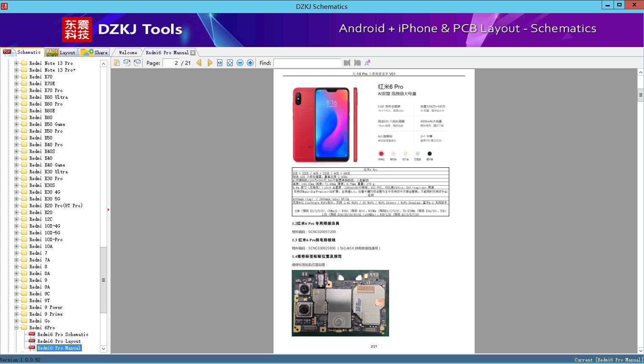Select the Redmi 10X-Pro folder
This screenshot has height=364, width=644.
[46, 239]
